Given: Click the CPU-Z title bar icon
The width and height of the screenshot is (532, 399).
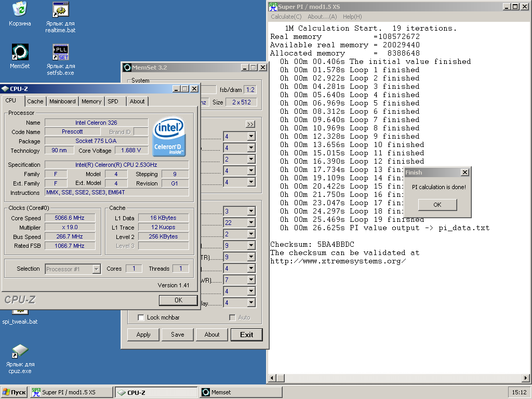Looking at the screenshot, I should coord(5,89).
